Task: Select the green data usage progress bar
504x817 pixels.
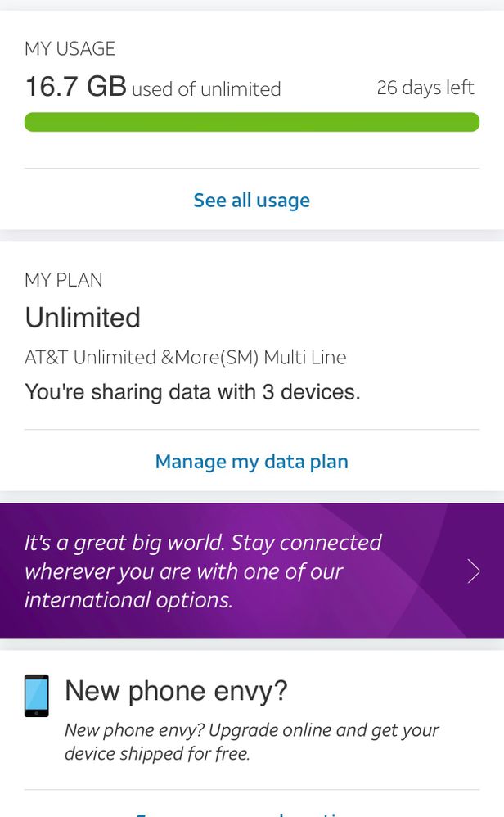Action: tap(252, 121)
